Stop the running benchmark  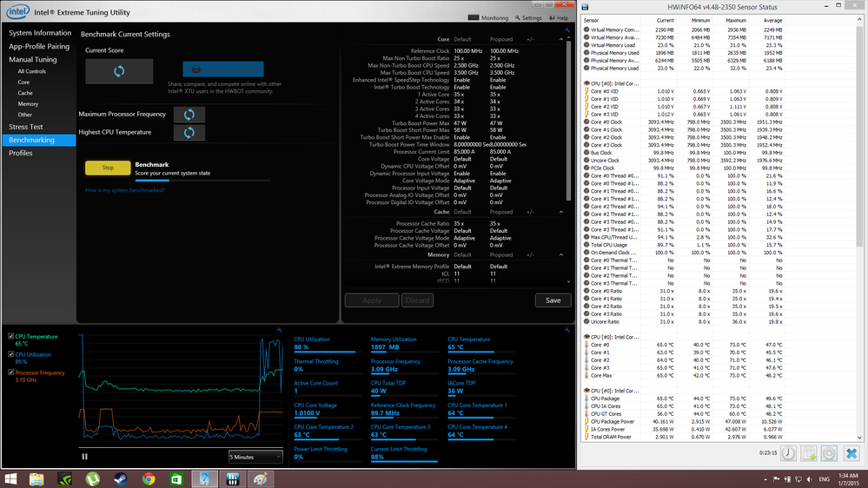click(108, 168)
